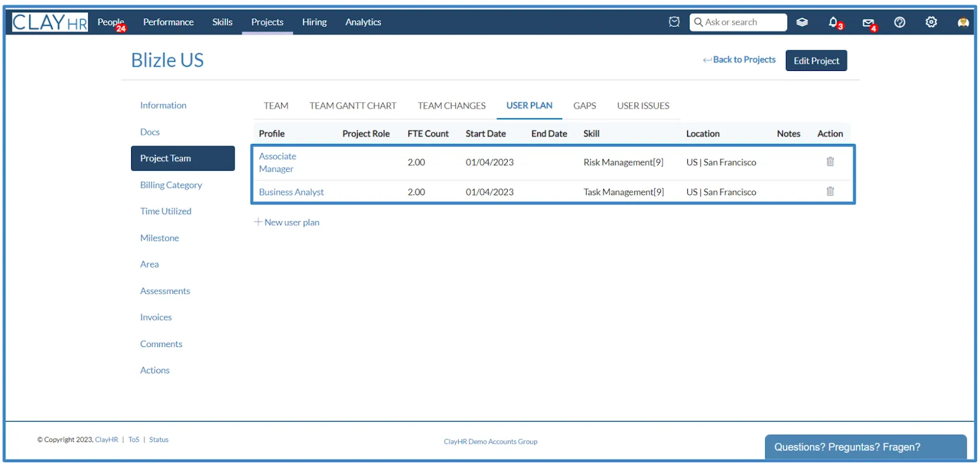Open the People menu

tap(111, 22)
